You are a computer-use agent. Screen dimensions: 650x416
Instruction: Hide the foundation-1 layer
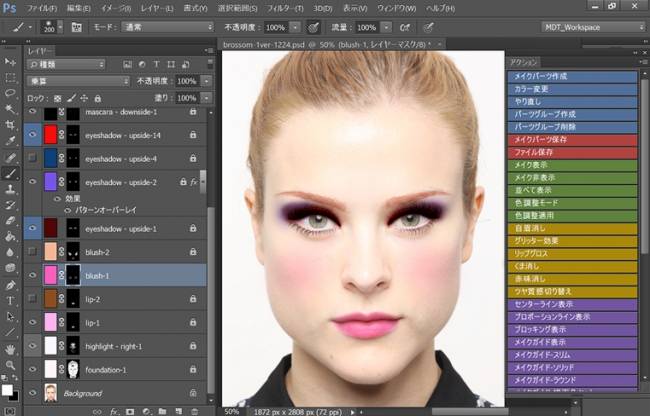click(32, 369)
